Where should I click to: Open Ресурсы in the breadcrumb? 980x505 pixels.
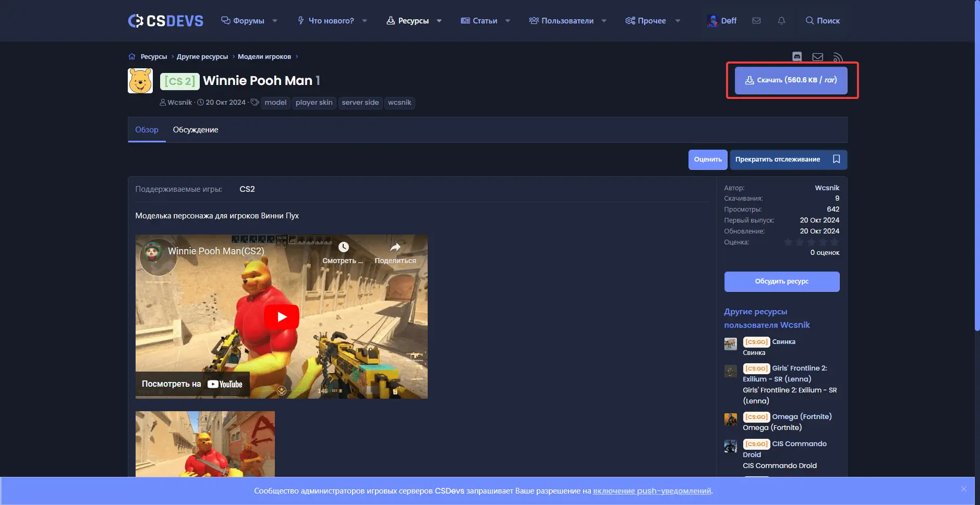154,57
